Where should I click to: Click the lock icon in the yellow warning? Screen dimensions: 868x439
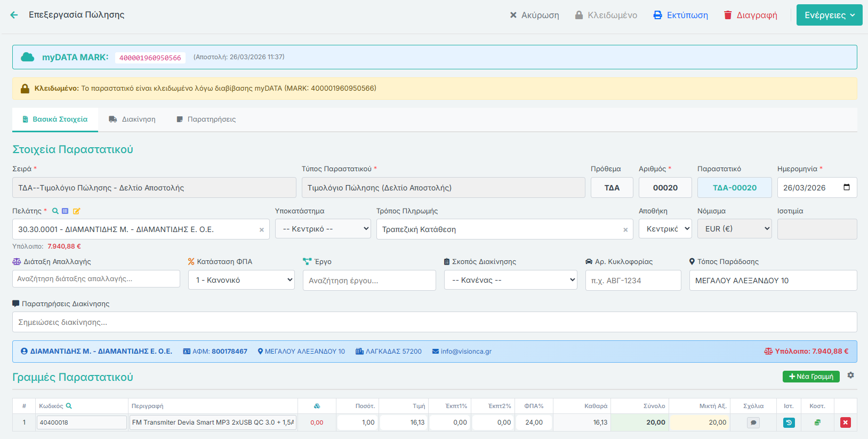coord(25,89)
